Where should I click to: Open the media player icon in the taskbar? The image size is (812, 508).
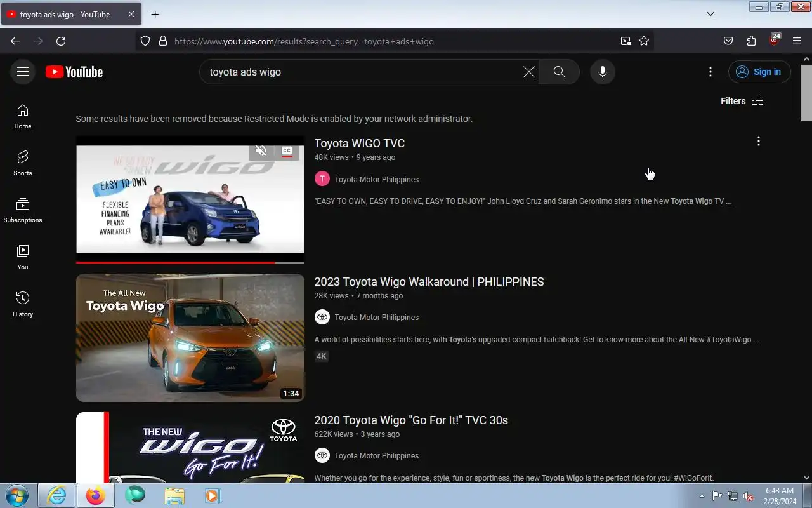coord(213,495)
